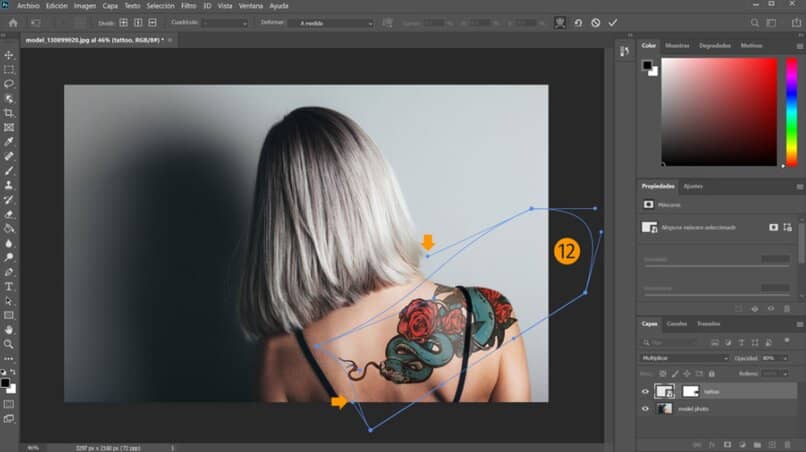Add vector mask button in Properties

pos(787,227)
